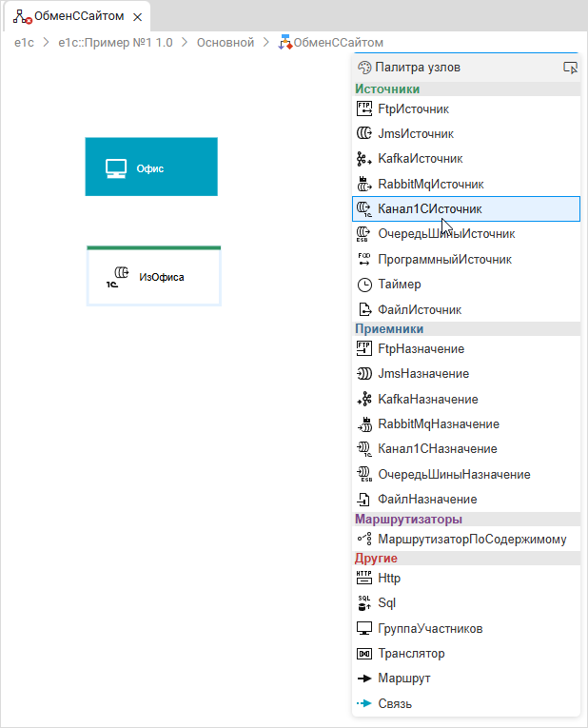
Task: Close the ОбменССайтом editor tab
Action: tap(139, 17)
